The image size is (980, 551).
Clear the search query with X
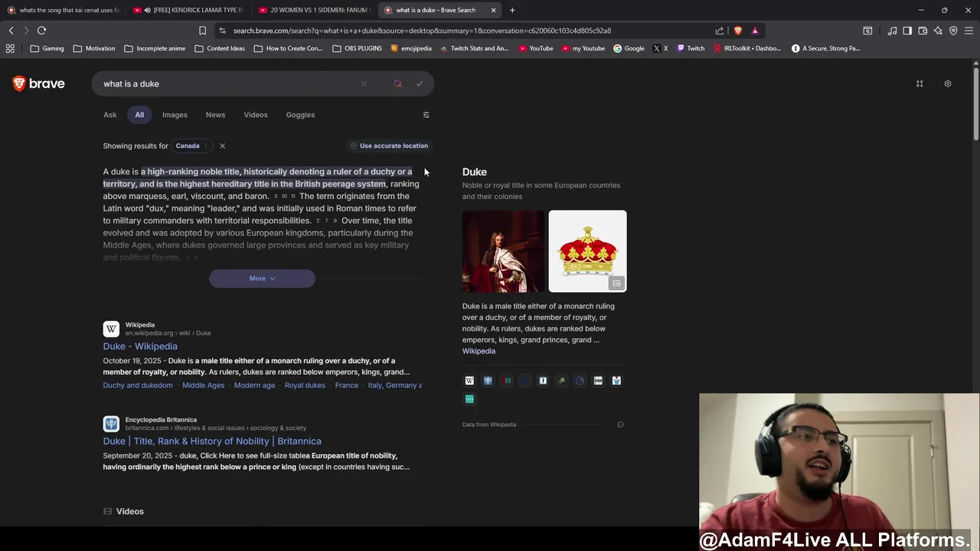point(364,83)
